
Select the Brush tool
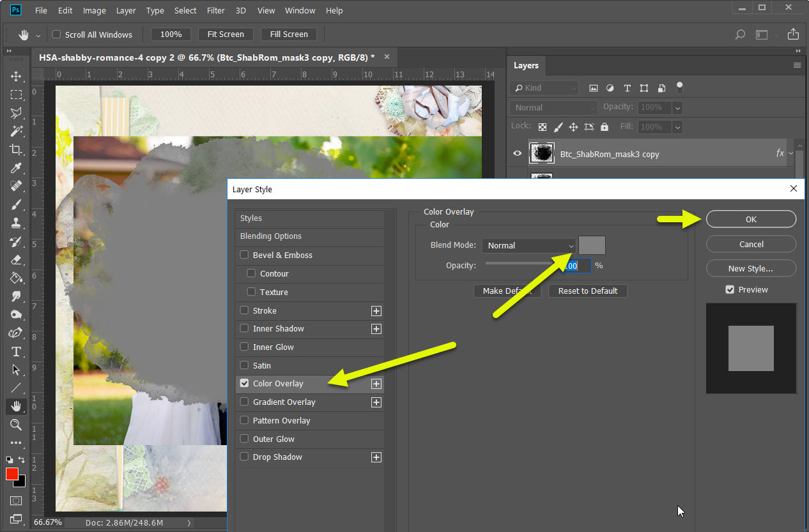pyautogui.click(x=16, y=205)
